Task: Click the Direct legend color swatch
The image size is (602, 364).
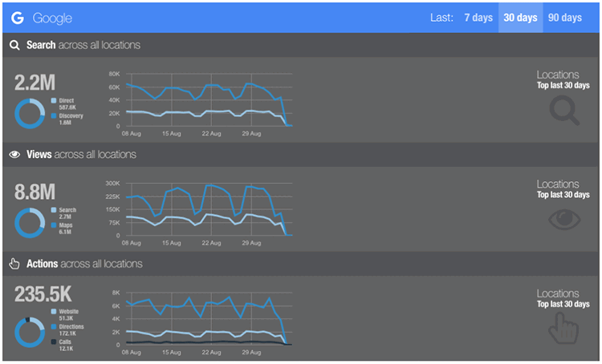Action: pyautogui.click(x=54, y=100)
